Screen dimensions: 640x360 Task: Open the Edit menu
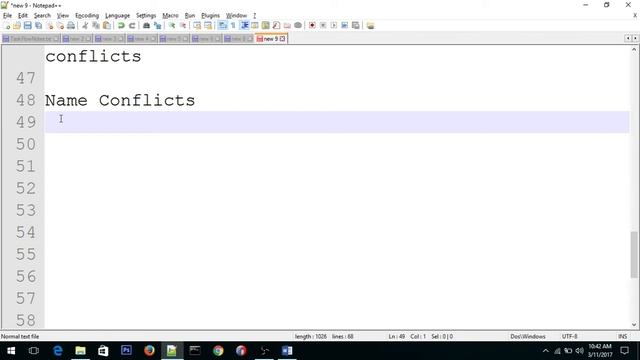click(x=23, y=16)
